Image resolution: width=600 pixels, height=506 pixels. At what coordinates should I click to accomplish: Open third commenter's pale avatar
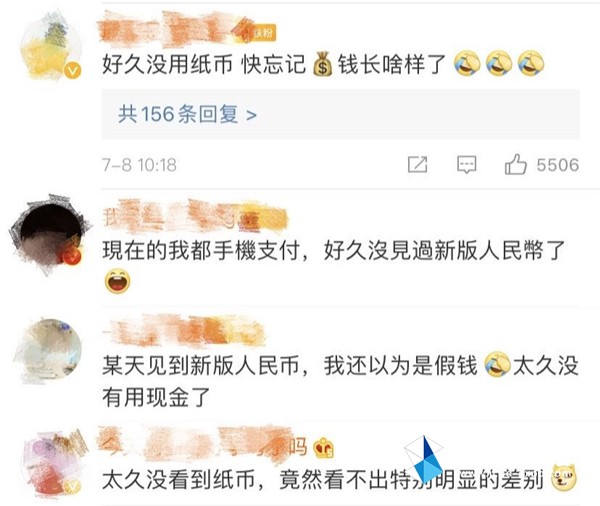point(49,349)
